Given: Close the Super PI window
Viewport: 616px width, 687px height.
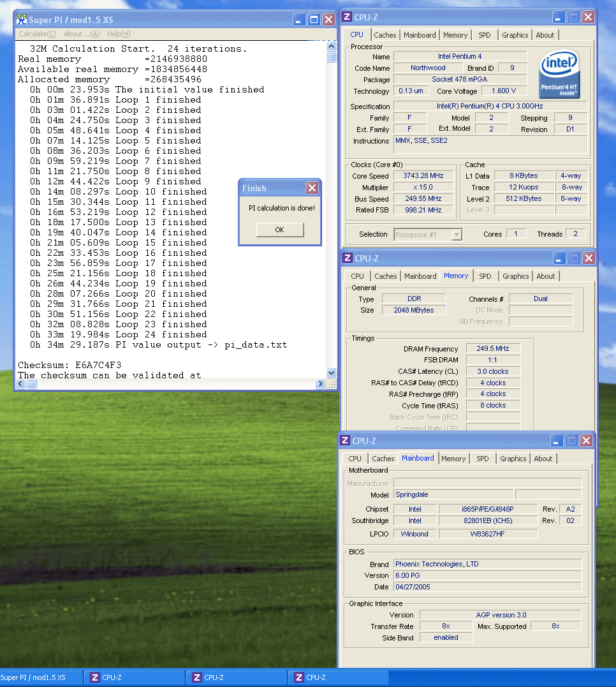Looking at the screenshot, I should [328, 20].
